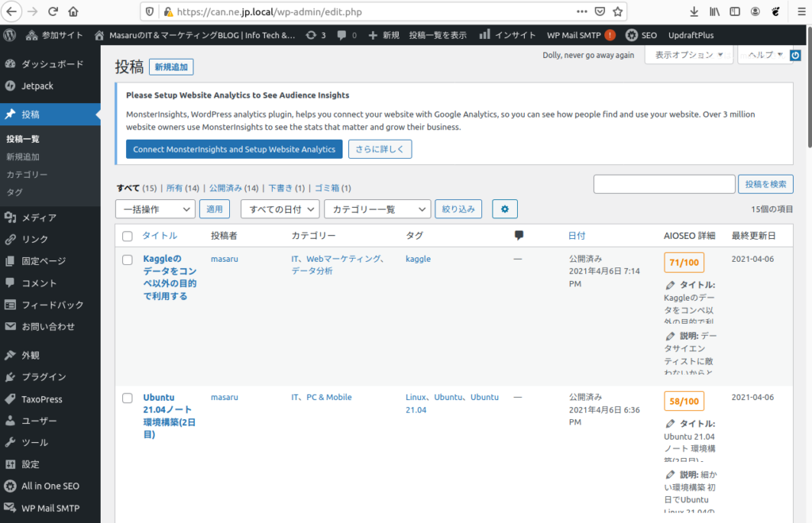This screenshot has height=523, width=812.
Task: Check the box for the Kaggle post
Action: pos(128,259)
